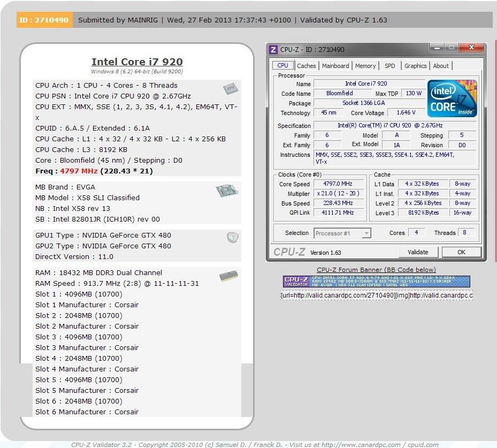Click the QPI Link value 4111.71 MHz
The width and height of the screenshot is (497, 448).
[338, 212]
